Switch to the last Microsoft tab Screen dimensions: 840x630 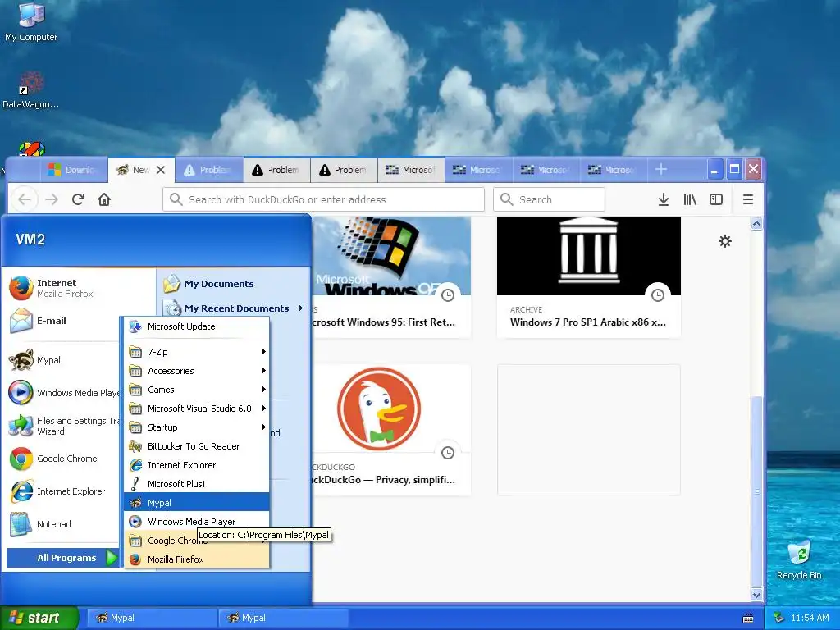[x=614, y=170]
